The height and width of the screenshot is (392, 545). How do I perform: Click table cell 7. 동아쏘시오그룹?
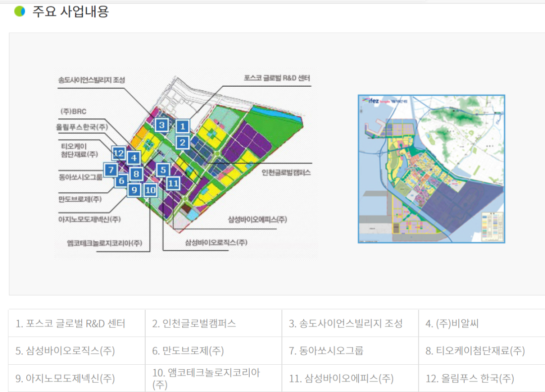pyautogui.click(x=350, y=351)
